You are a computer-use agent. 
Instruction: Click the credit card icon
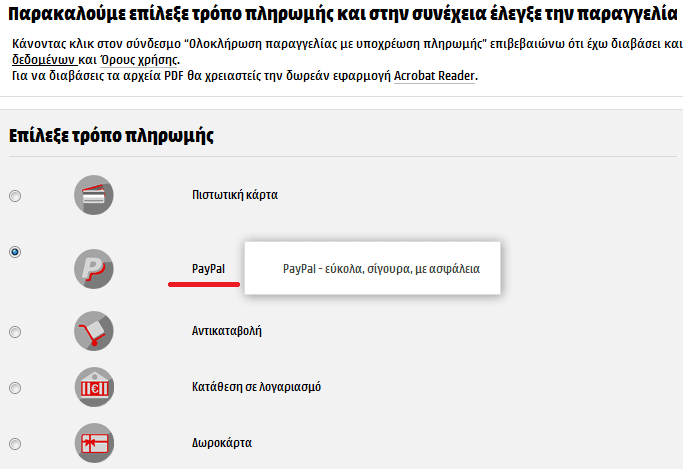coord(94,195)
